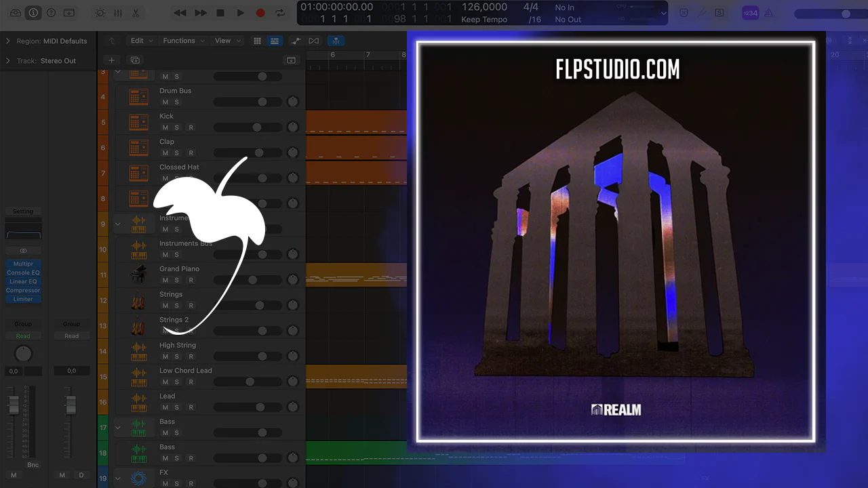Screen dimensions: 868x488
Task: Toggle the count-in 1234 button
Action: tap(751, 13)
